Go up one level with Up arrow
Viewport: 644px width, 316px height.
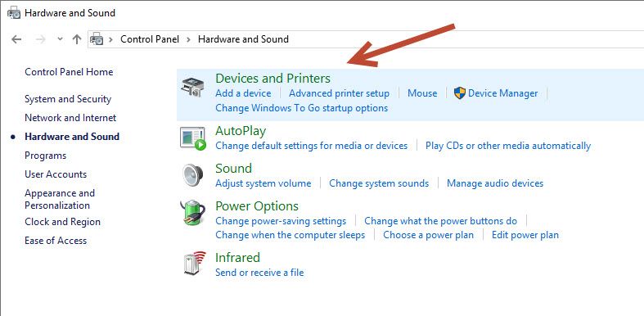pyautogui.click(x=77, y=39)
